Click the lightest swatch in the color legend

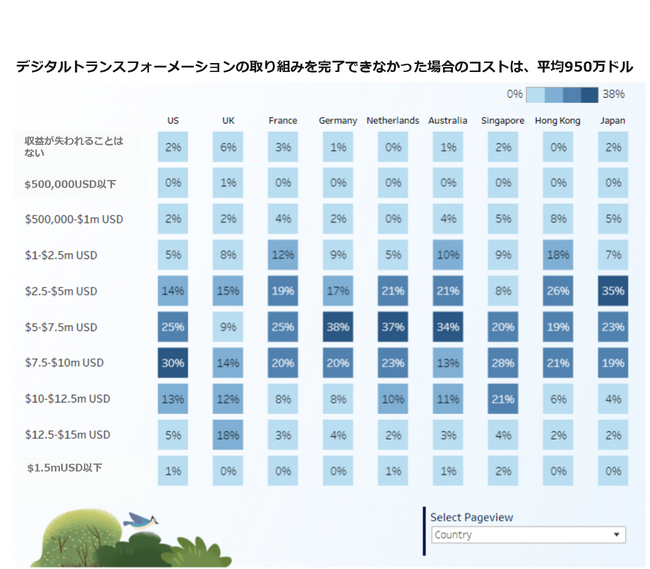(x=536, y=95)
